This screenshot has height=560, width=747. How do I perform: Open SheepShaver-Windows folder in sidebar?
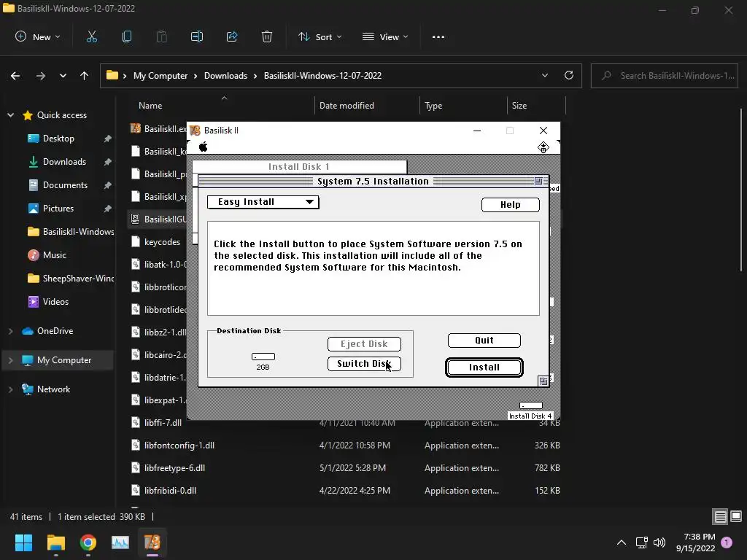pyautogui.click(x=71, y=279)
